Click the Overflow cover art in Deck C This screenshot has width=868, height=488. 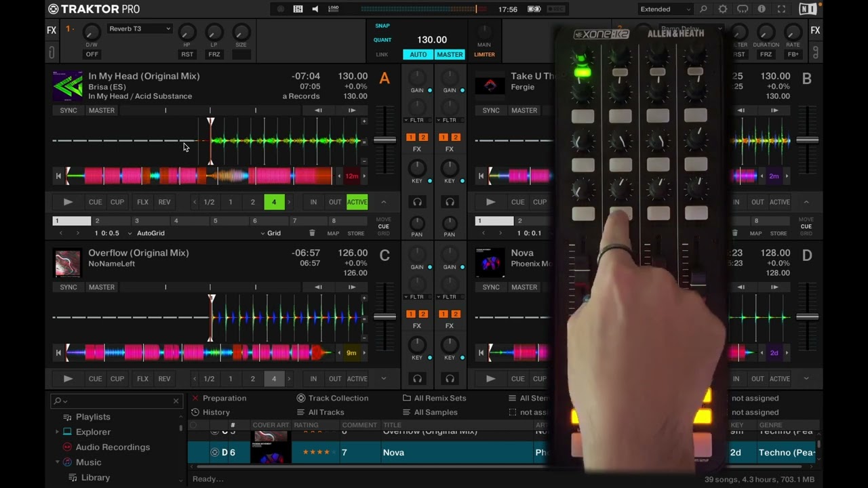coord(67,263)
